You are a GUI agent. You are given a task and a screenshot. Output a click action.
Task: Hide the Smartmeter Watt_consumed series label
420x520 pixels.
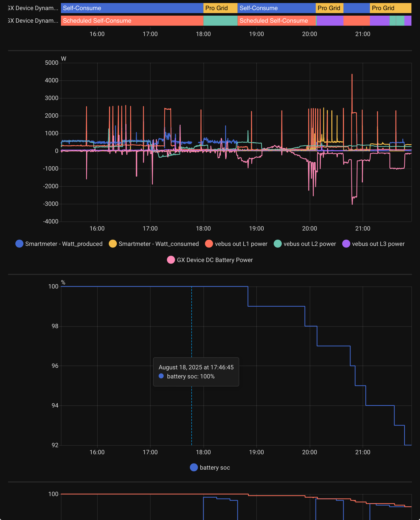coord(159,244)
